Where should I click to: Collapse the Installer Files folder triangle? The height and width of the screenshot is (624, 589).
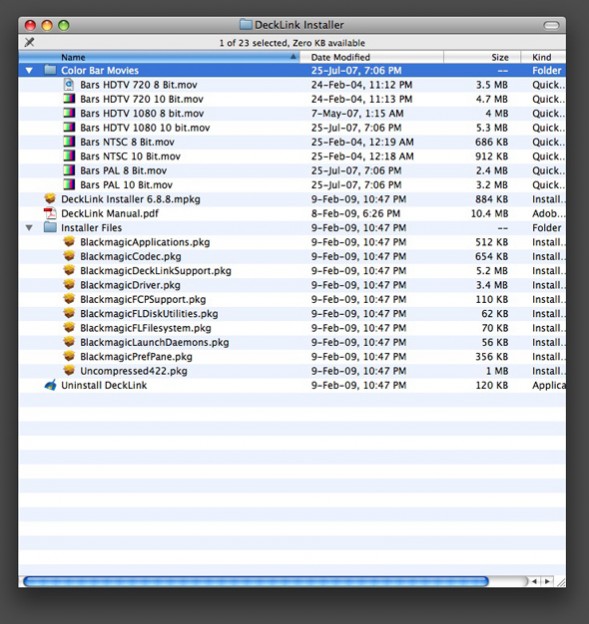pos(29,228)
